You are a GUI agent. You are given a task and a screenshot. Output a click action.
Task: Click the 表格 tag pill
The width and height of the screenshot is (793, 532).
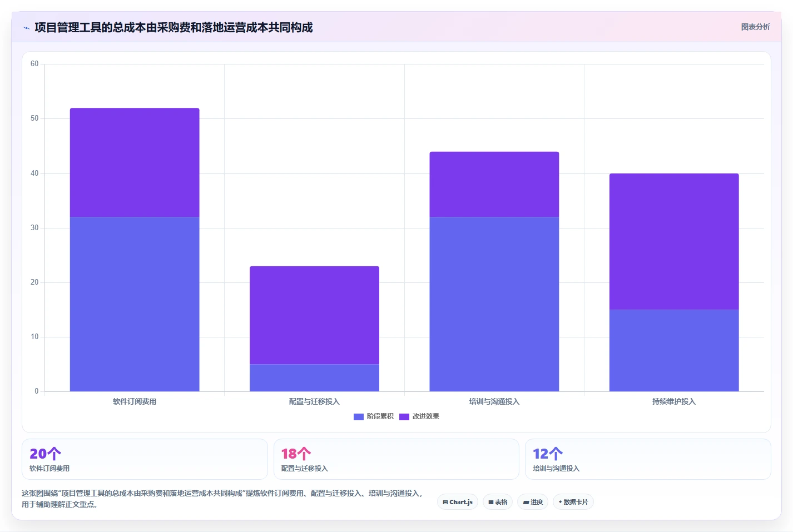498,502
